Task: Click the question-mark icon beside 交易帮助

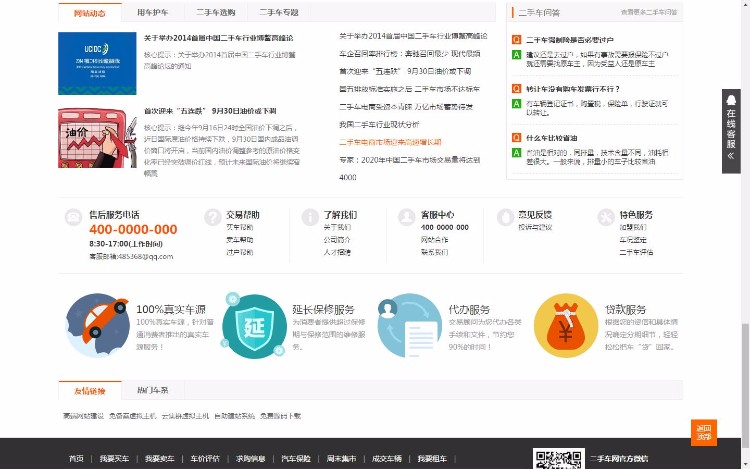Action: pyautogui.click(x=212, y=217)
